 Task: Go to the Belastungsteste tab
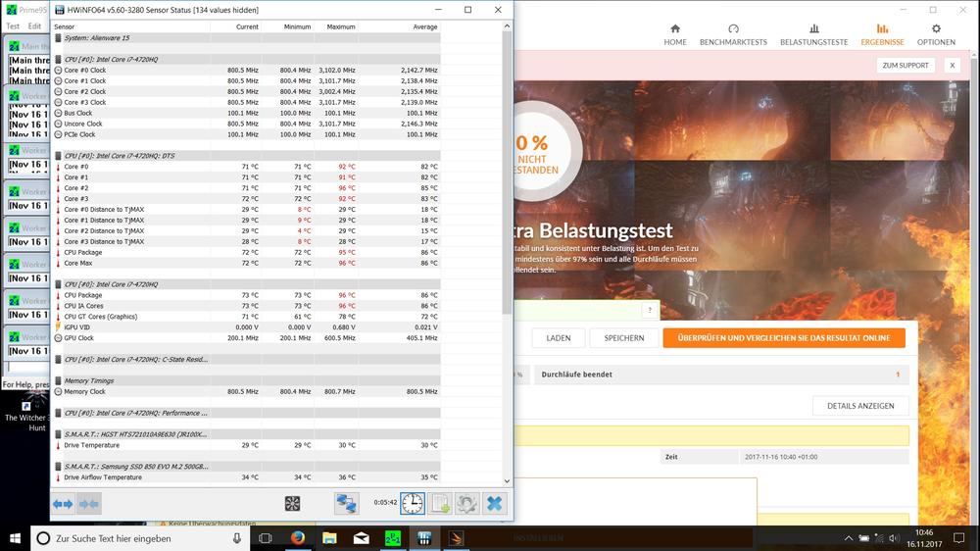click(813, 35)
